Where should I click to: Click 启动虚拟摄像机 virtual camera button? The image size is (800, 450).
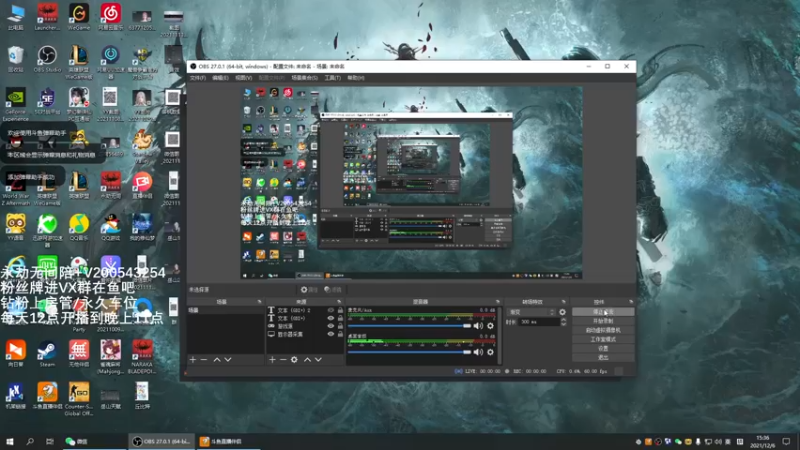(x=603, y=330)
